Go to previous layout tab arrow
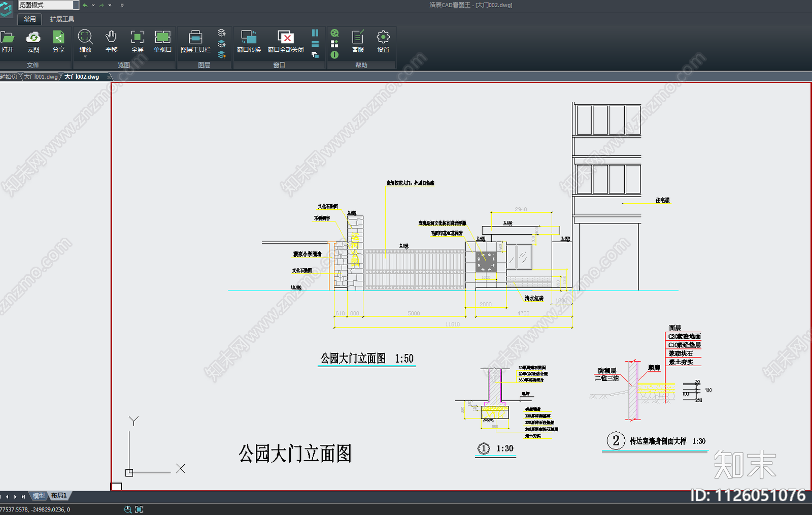812x515 pixels. [x=7, y=496]
